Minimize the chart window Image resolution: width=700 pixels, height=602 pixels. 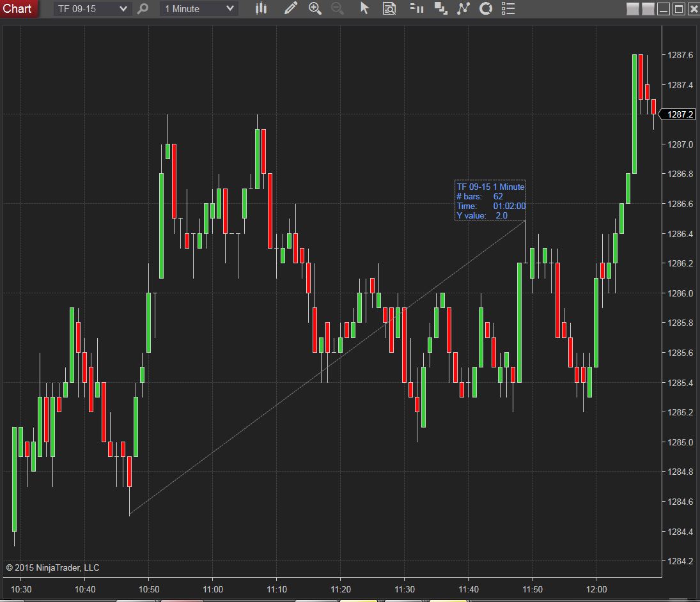[664, 9]
